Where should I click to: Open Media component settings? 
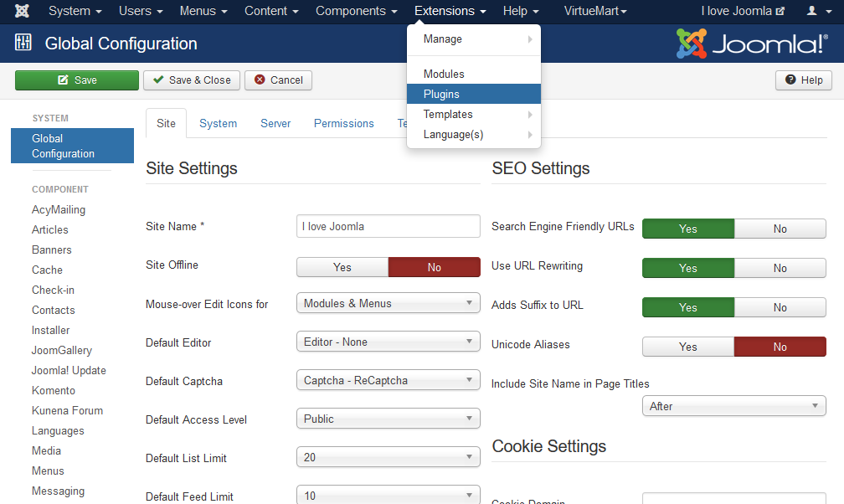point(46,450)
